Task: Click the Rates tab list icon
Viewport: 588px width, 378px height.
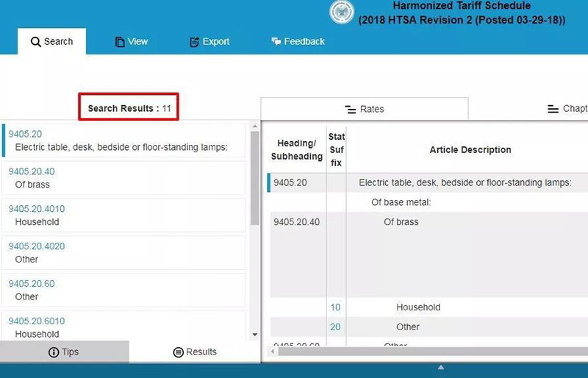Action: coord(351,109)
